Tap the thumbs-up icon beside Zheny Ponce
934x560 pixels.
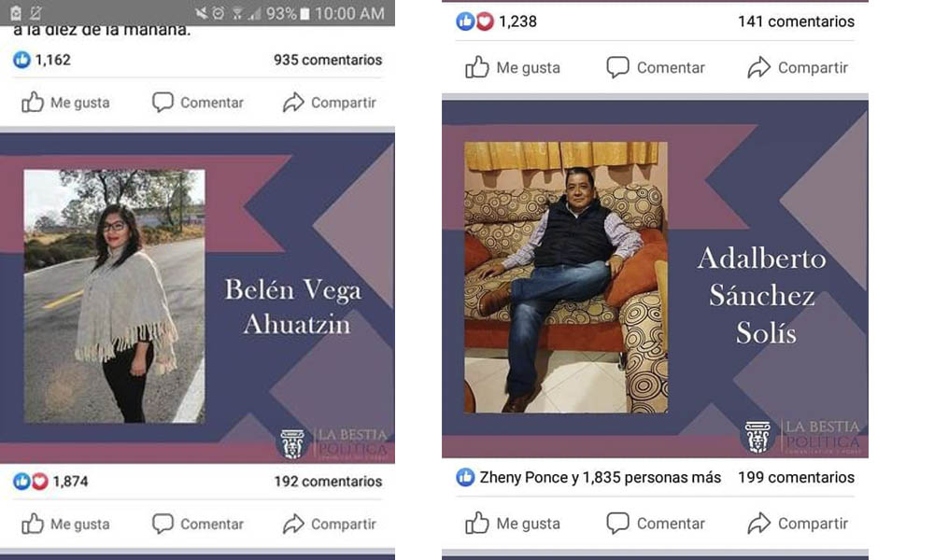point(465,477)
